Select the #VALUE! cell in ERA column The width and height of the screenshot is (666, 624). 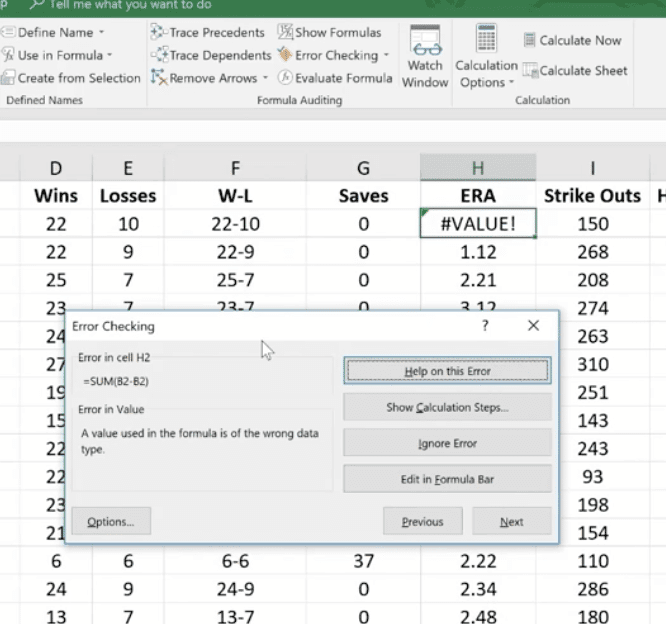tap(478, 224)
